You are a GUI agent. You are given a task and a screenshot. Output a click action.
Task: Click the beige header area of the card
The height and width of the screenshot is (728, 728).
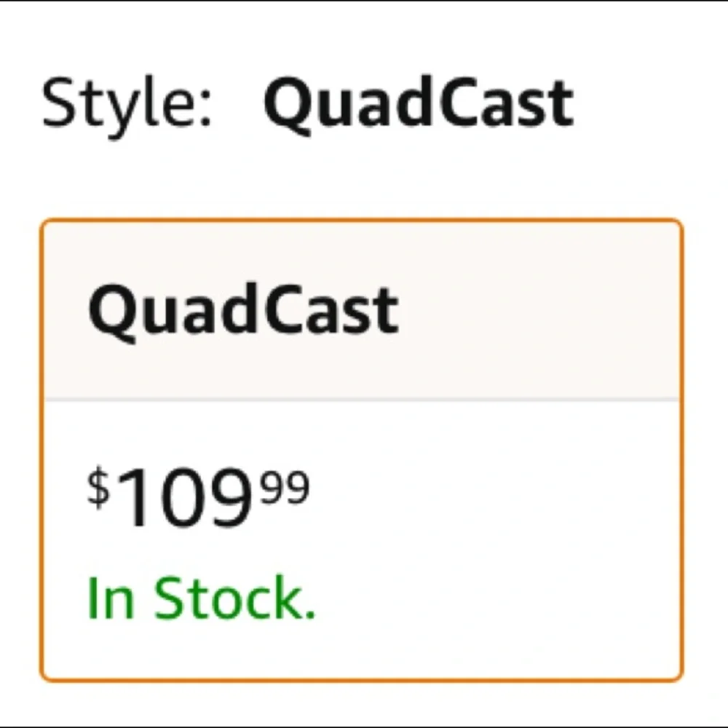pyautogui.click(x=361, y=310)
